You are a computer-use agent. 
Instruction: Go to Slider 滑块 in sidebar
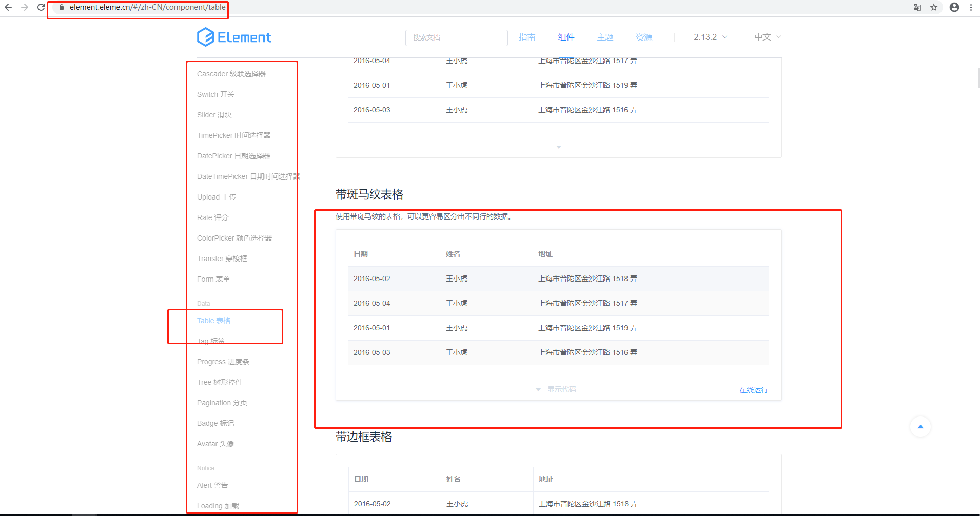coord(214,115)
